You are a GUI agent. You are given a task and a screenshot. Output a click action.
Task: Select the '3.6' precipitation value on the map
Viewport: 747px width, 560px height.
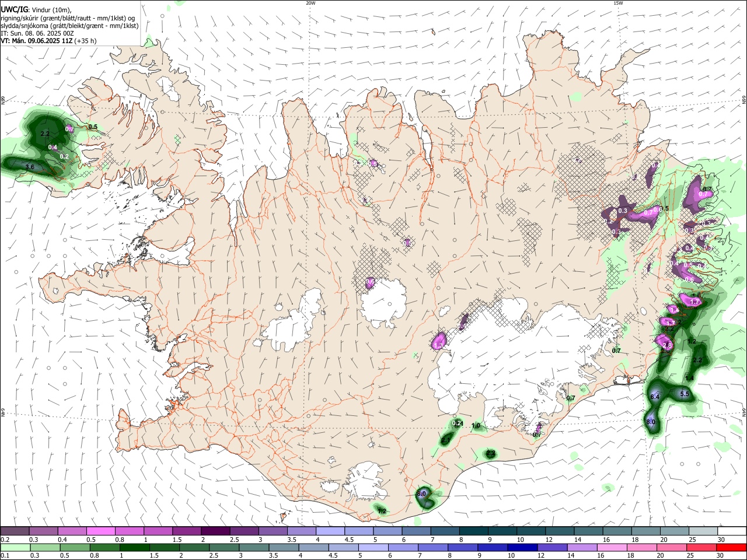point(30,167)
